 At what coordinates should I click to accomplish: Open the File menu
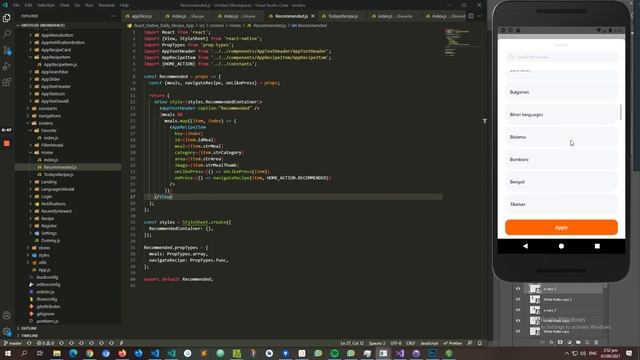click(x=16, y=5)
